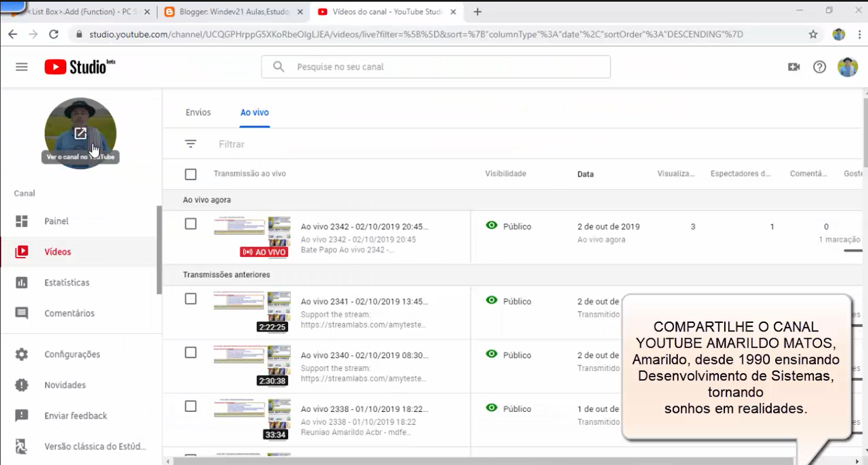The height and width of the screenshot is (465, 868).
Task: Open the create video camera icon
Action: pyautogui.click(x=794, y=67)
